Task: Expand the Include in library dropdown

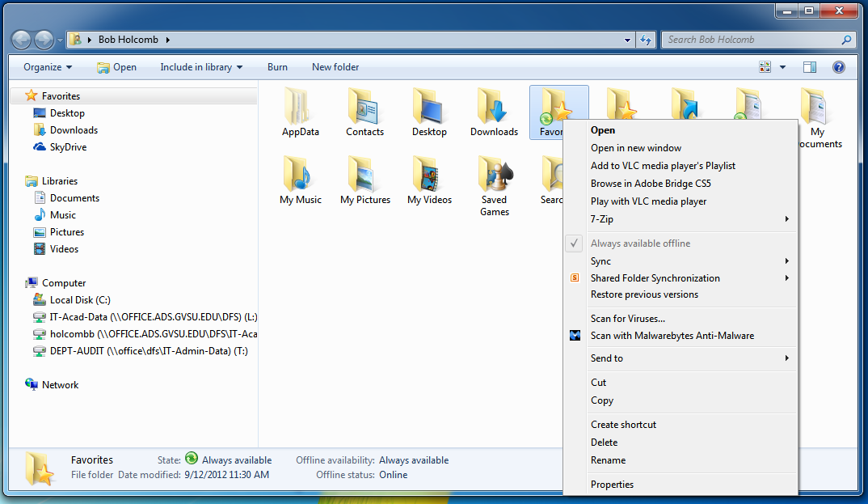Action: (x=202, y=67)
